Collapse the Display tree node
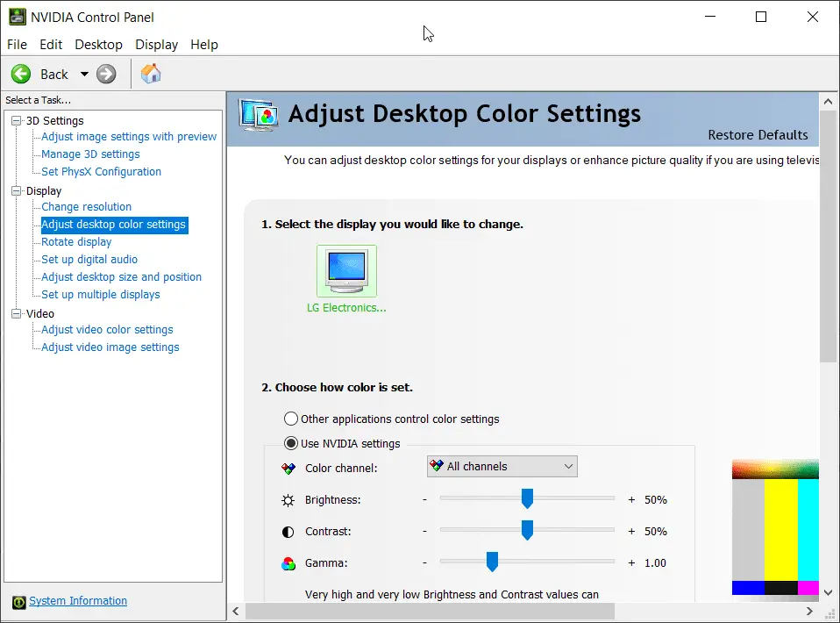Screen dimensions: 840x623 (17, 190)
